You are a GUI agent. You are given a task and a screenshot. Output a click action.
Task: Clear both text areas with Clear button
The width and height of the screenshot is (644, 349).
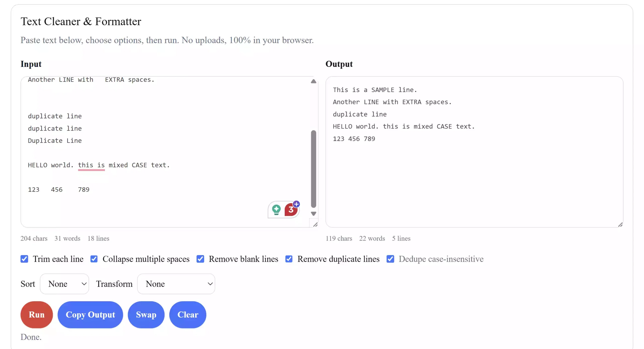click(188, 315)
